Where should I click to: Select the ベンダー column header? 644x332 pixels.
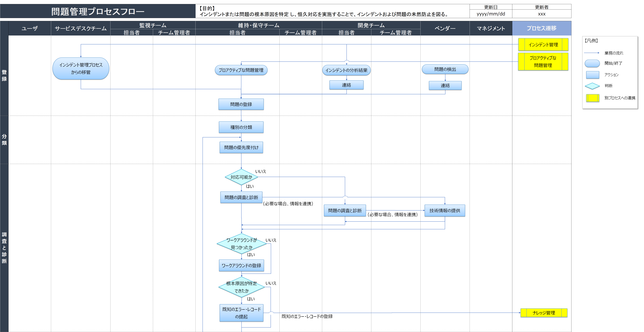(x=445, y=28)
